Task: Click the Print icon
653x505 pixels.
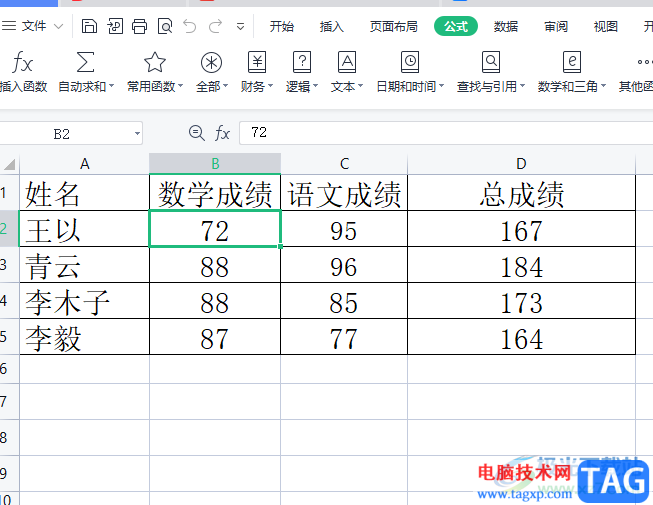Action: point(140,26)
